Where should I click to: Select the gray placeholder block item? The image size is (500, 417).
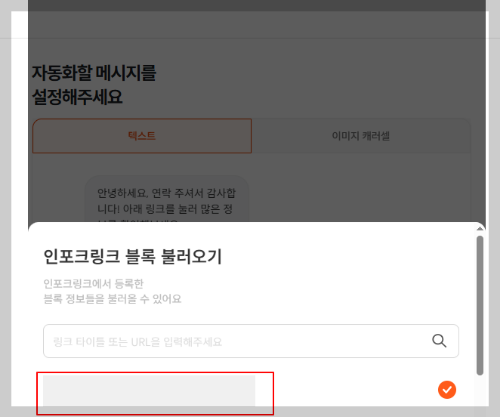point(149,391)
